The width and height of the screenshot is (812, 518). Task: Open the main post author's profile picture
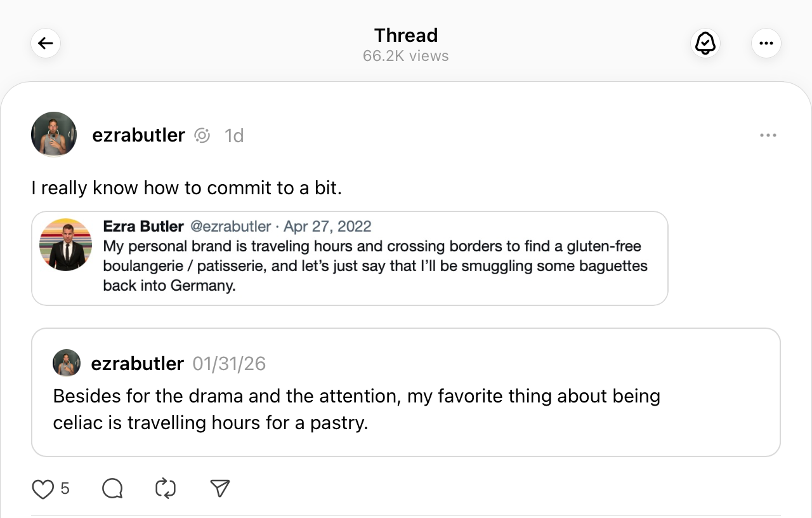tap(54, 135)
